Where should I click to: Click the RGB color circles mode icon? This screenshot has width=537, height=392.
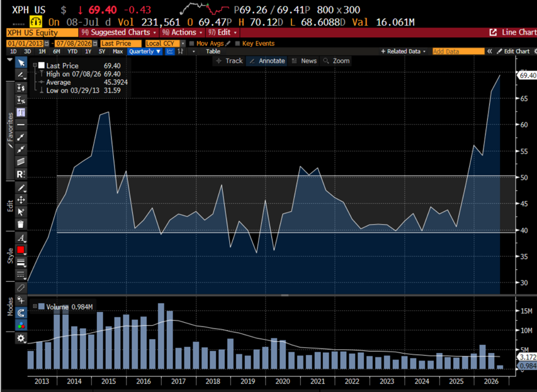point(21,325)
